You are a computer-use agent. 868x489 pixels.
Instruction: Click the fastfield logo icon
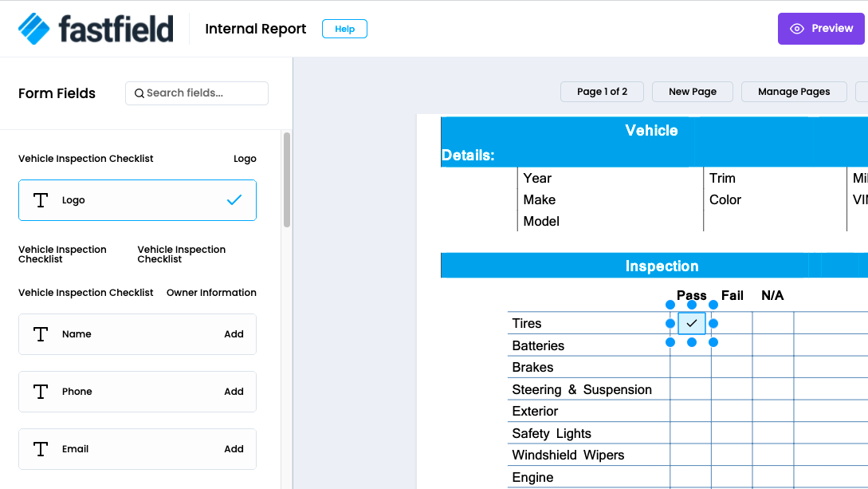[34, 29]
